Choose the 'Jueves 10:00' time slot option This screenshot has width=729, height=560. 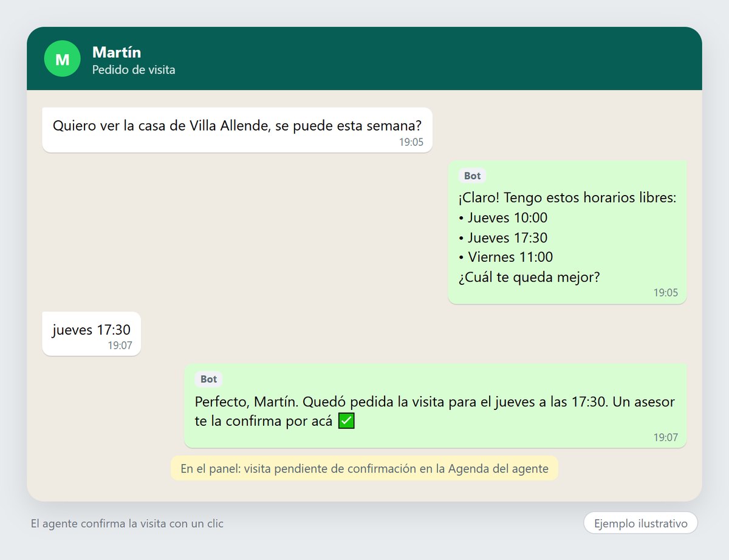pyautogui.click(x=503, y=217)
